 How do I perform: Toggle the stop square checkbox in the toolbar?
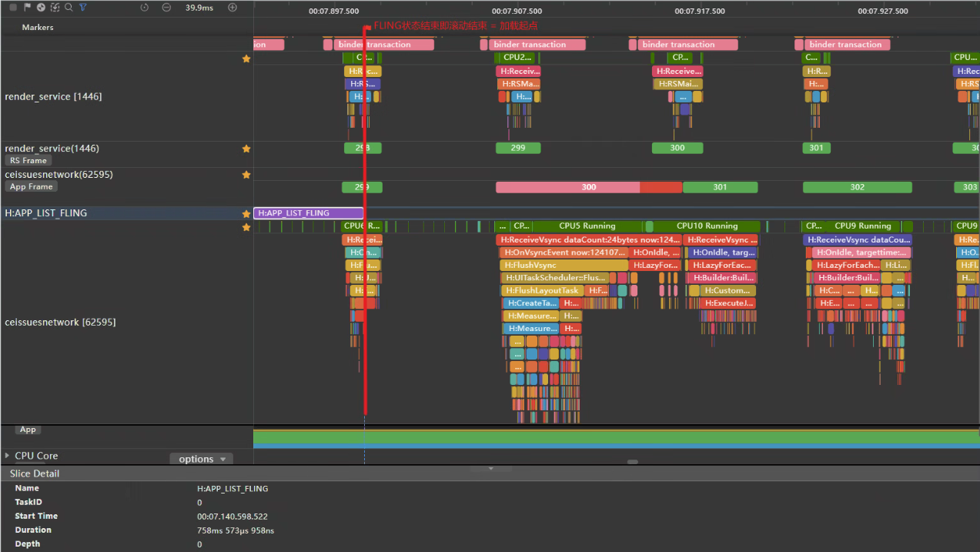(13, 7)
